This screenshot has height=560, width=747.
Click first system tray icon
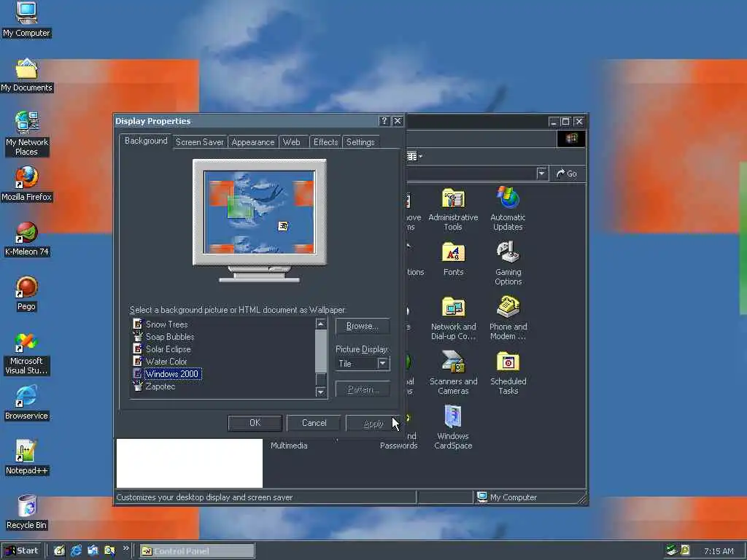click(672, 550)
